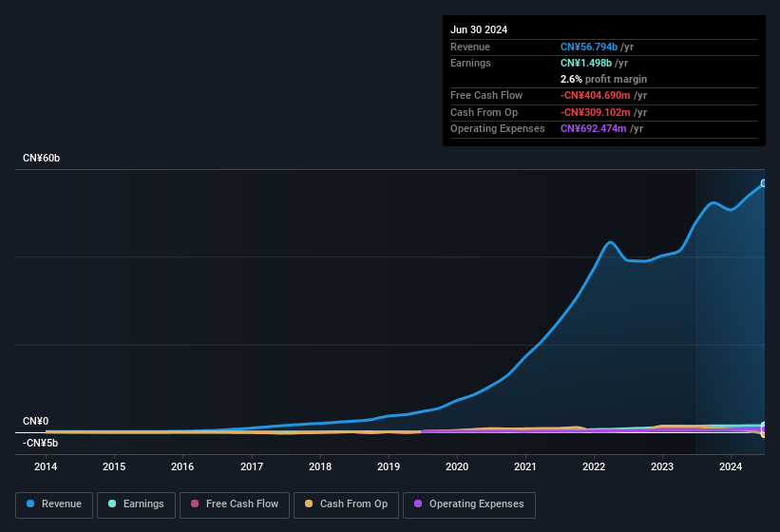Click the 2017 x-axis label

pos(252,466)
